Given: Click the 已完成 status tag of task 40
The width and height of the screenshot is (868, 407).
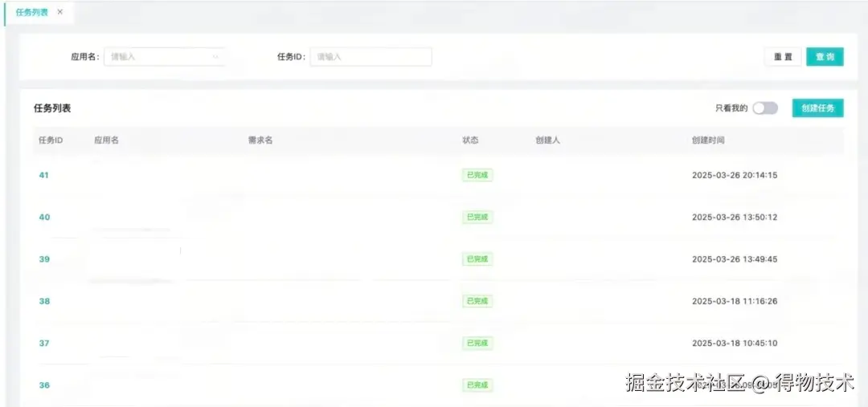Looking at the screenshot, I should (477, 218).
